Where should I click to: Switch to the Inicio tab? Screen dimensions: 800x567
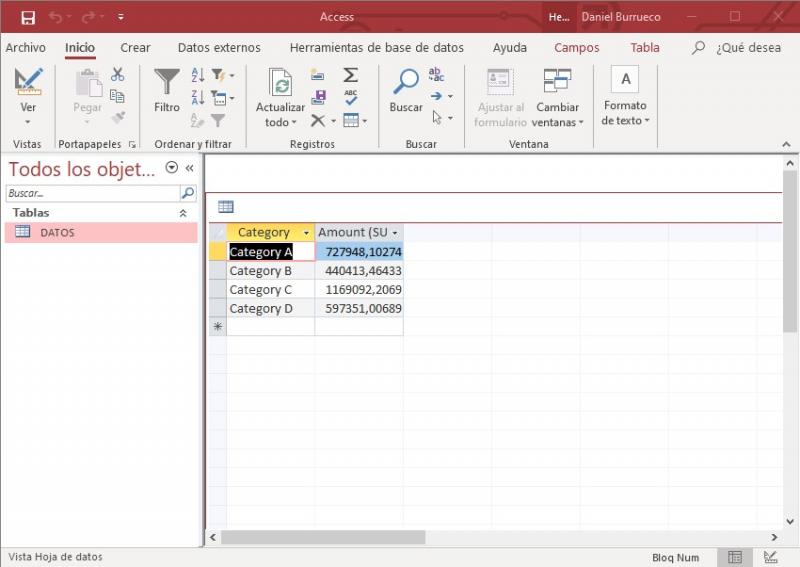pos(80,47)
